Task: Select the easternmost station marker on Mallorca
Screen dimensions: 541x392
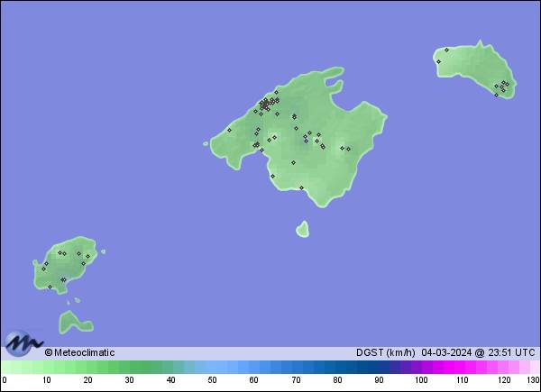Action: (x=348, y=150)
